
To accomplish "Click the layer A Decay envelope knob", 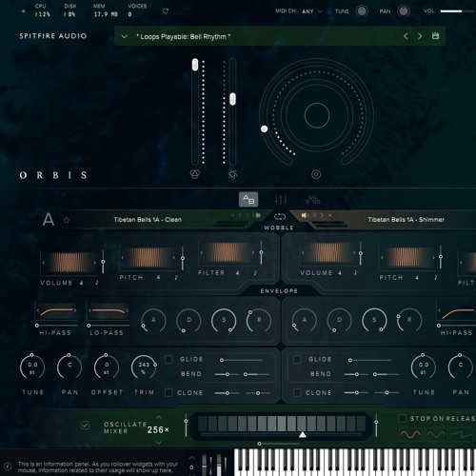I will coord(188,320).
